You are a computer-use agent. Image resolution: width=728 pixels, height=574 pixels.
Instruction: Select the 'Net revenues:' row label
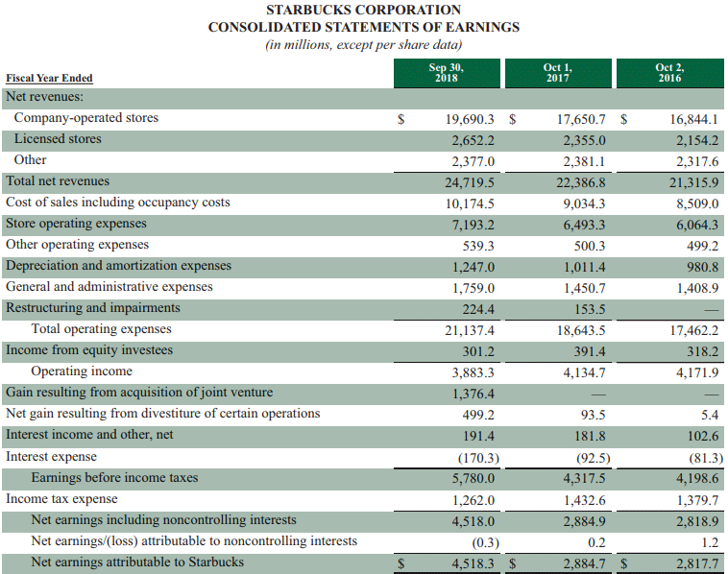point(44,97)
